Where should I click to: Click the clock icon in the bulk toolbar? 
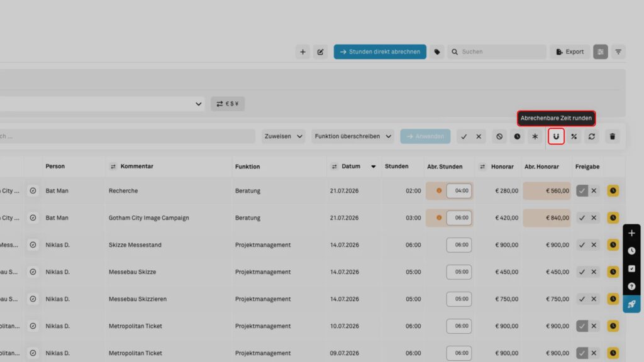coord(517,136)
